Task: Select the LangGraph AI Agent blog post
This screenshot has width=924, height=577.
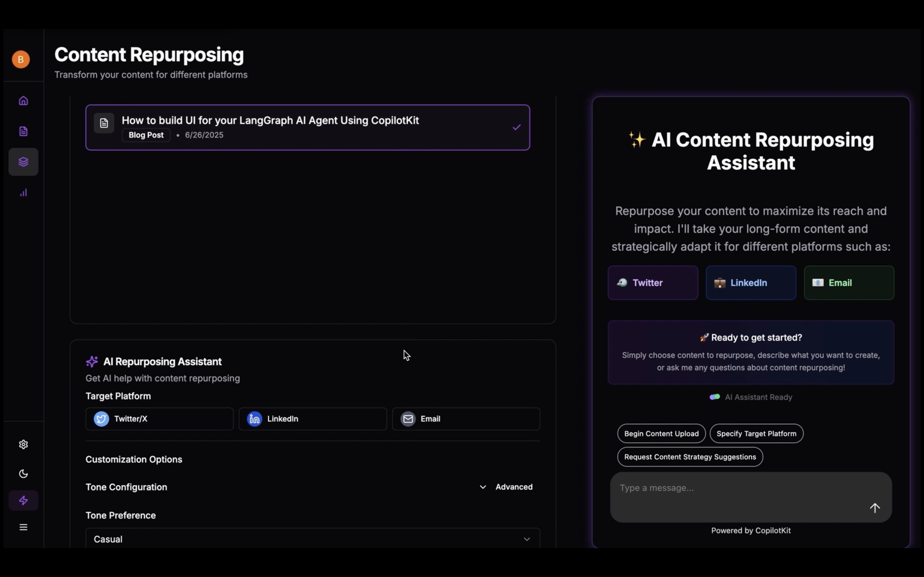Action: (307, 128)
